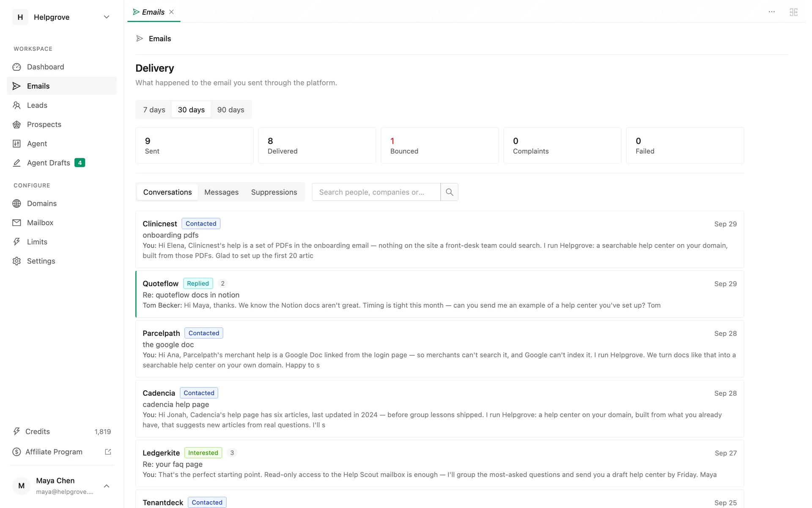Click the Delivered stat card
Viewport: 812px width, 508px height.
[x=317, y=145]
